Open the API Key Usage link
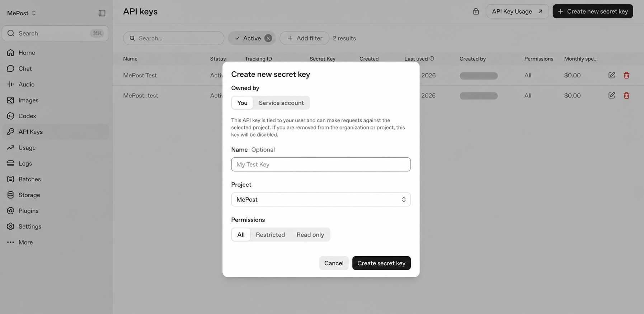The height and width of the screenshot is (314, 644). (518, 11)
